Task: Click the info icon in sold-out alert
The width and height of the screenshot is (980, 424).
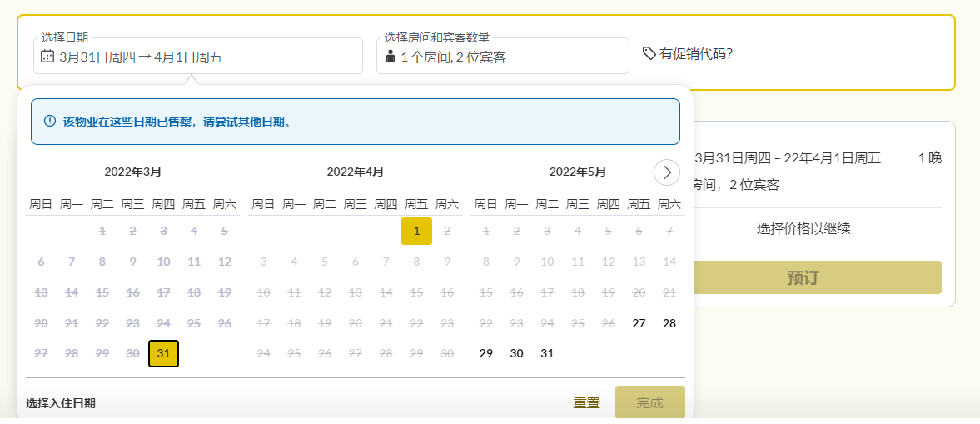Action: 49,122
